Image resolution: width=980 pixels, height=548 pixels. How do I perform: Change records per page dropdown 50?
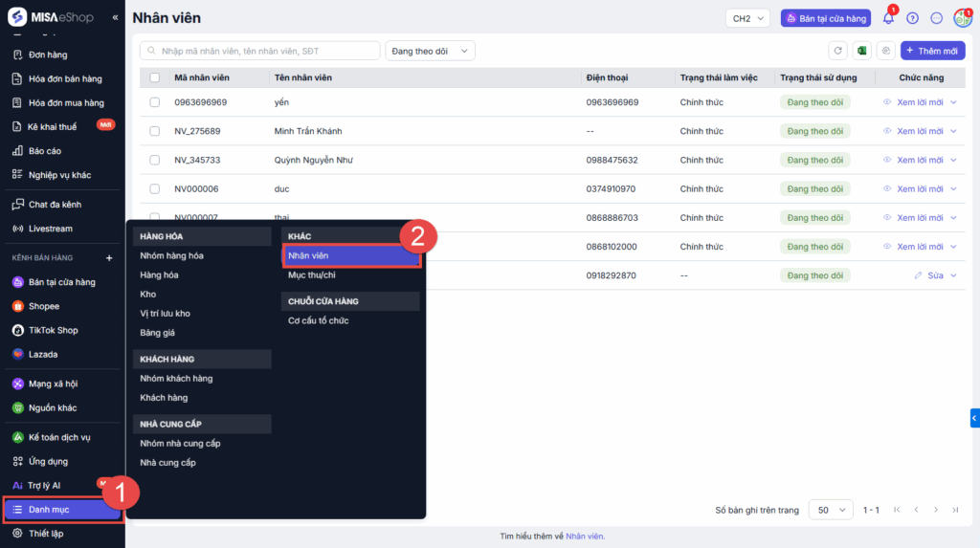(x=831, y=510)
